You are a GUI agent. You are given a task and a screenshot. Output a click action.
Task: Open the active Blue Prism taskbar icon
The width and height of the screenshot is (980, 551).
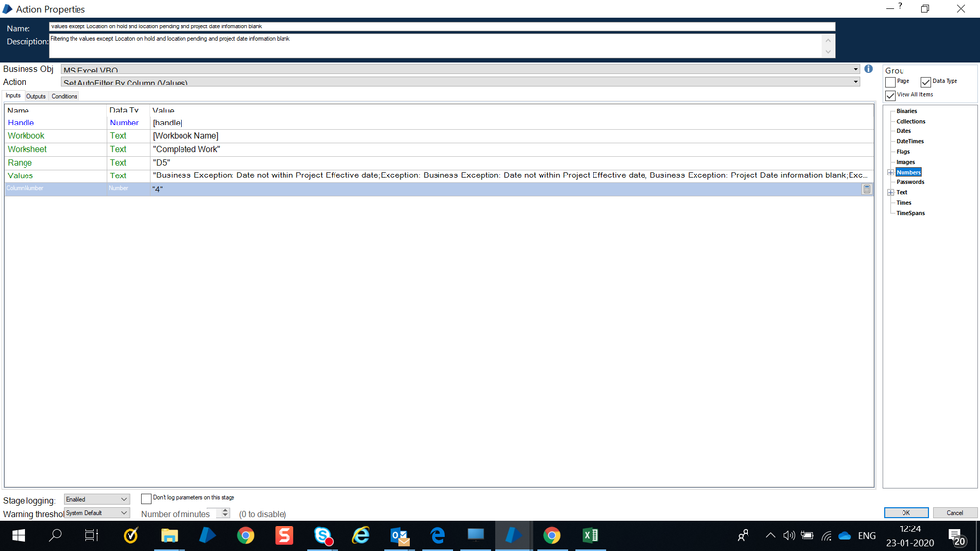tap(514, 536)
